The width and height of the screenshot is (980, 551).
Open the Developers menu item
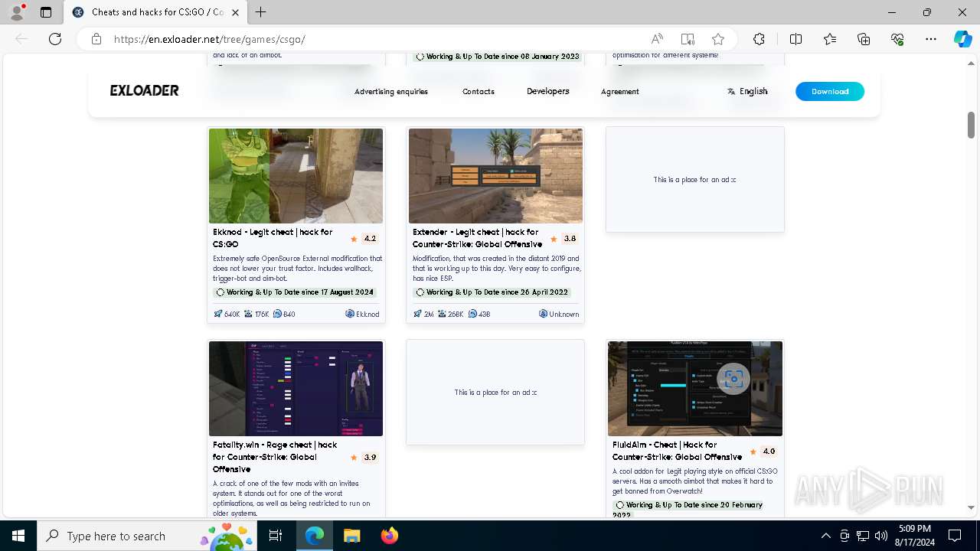548,91
